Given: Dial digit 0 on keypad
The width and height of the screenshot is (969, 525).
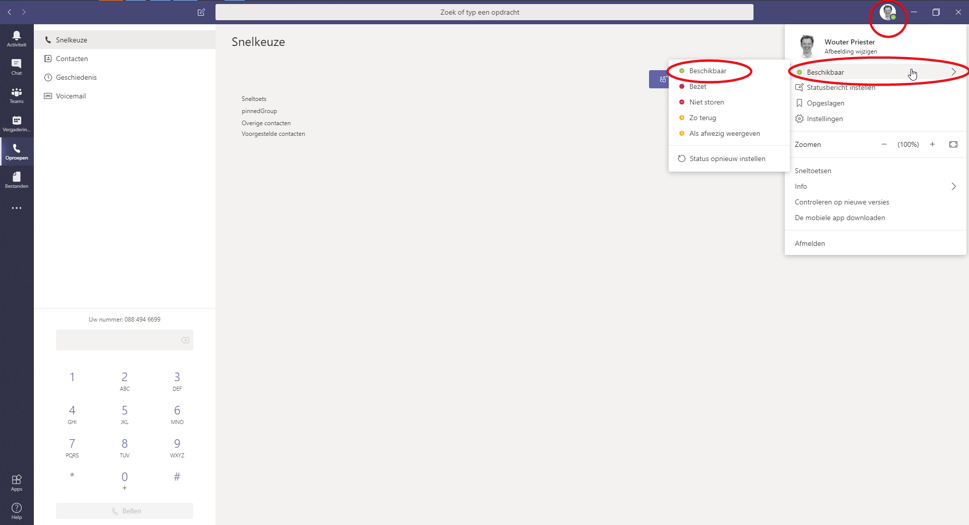Looking at the screenshot, I should coord(125,481).
